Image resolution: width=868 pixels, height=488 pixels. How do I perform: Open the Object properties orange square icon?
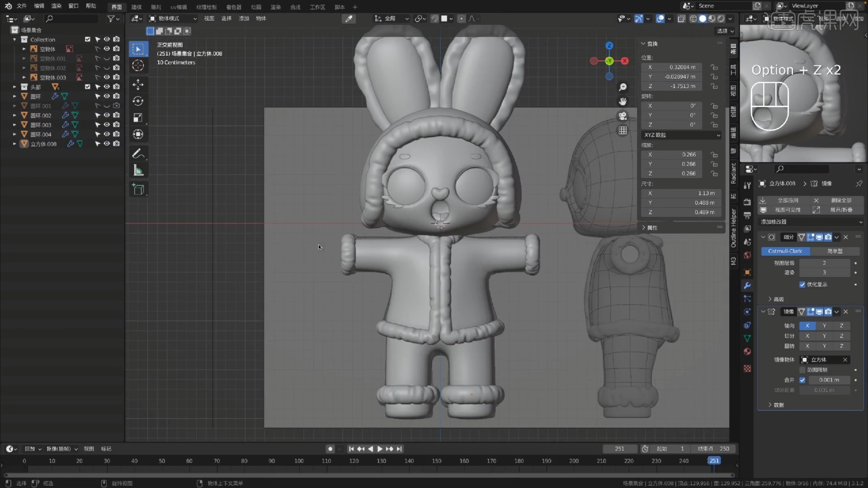tap(747, 272)
